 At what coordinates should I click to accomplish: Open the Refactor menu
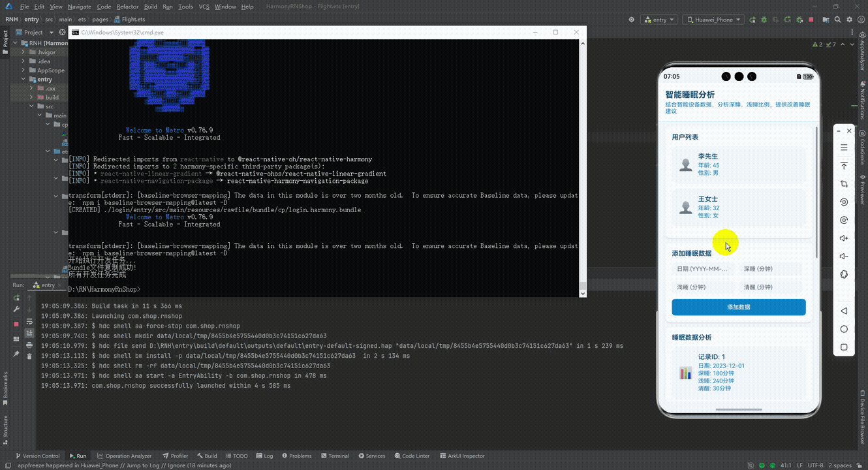tap(127, 7)
